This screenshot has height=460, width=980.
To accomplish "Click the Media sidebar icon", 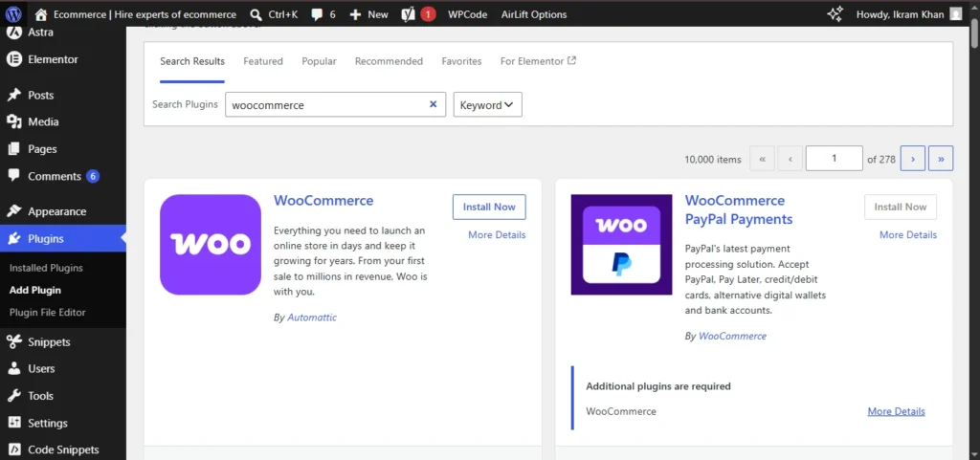I will coord(13,121).
